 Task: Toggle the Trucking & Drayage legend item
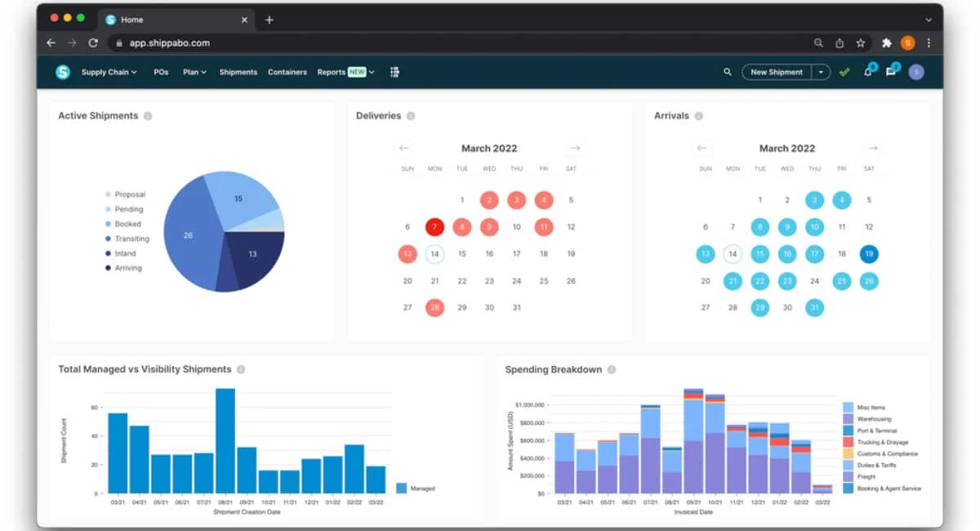[875, 442]
